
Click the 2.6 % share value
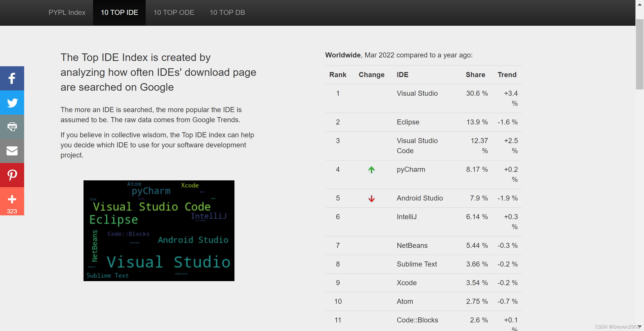(479, 320)
